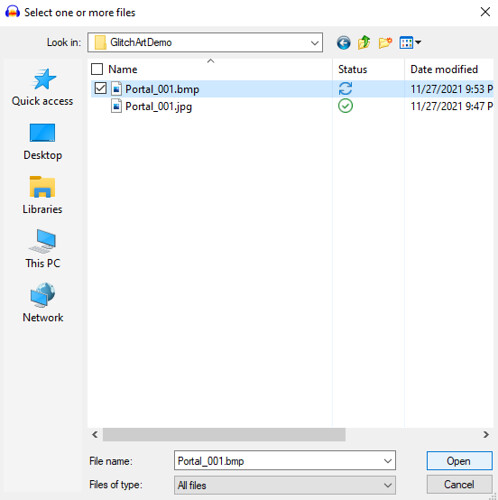
Task: Go to Desktop in places bar
Action: (42, 142)
